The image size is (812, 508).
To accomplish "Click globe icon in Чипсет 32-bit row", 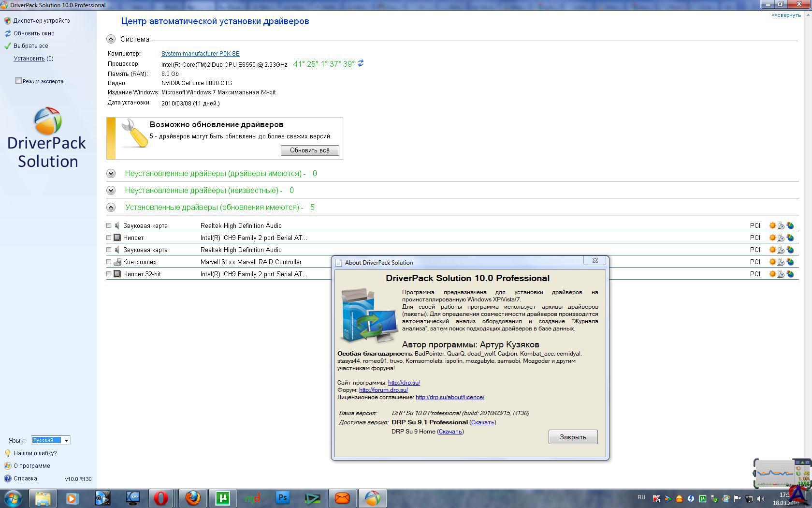I will [x=790, y=274].
